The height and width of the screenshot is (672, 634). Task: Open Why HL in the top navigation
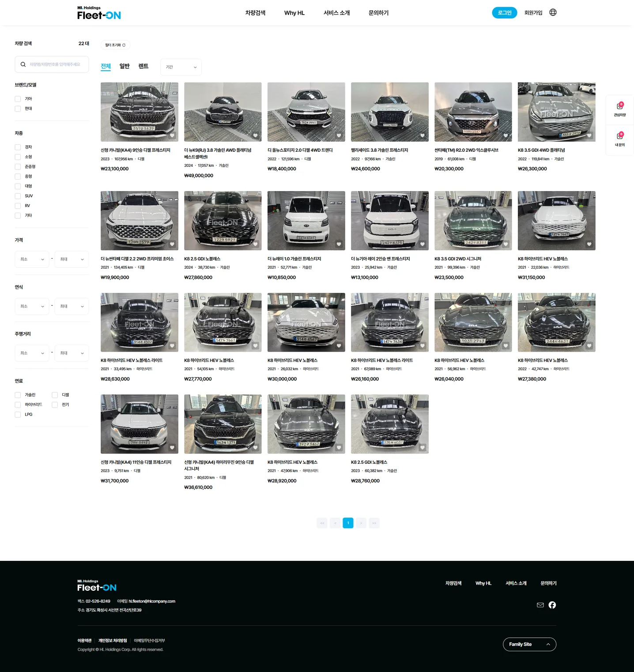294,13
